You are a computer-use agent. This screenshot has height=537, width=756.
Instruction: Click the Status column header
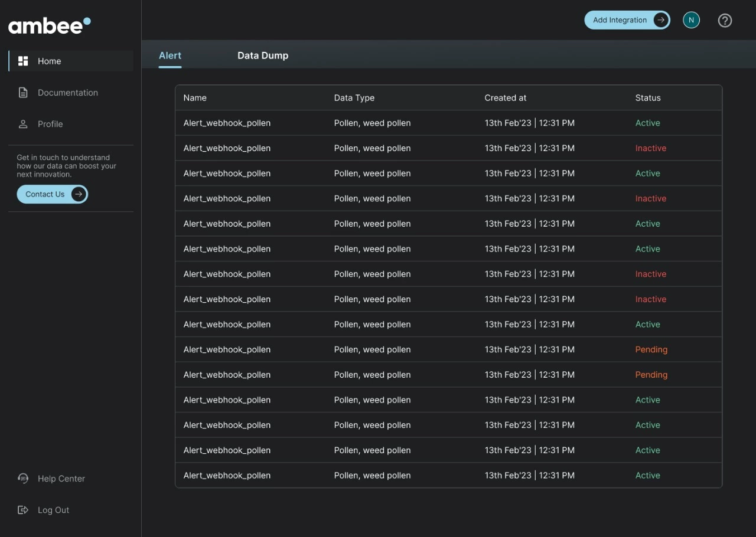[648, 98]
